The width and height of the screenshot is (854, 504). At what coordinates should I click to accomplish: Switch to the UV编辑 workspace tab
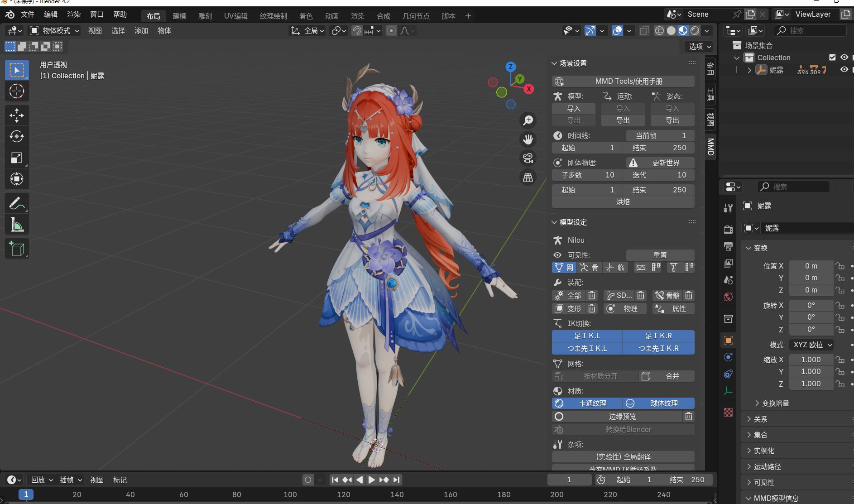pos(235,16)
